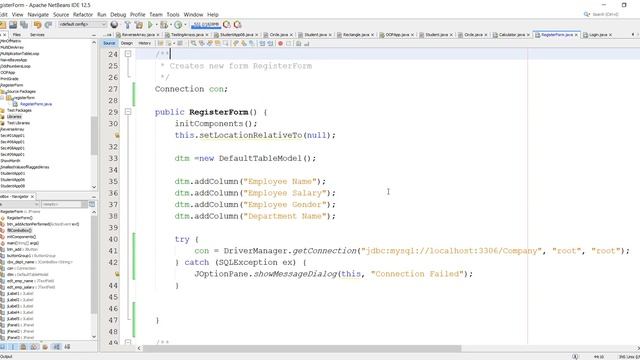Collapse the constructor fold at line 29
The height and width of the screenshot is (360, 640).
click(x=128, y=111)
